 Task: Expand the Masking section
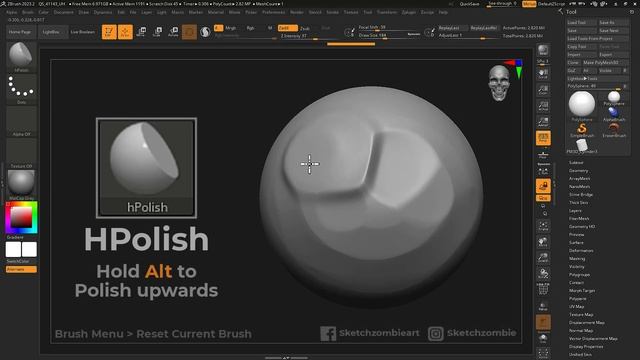(x=577, y=258)
